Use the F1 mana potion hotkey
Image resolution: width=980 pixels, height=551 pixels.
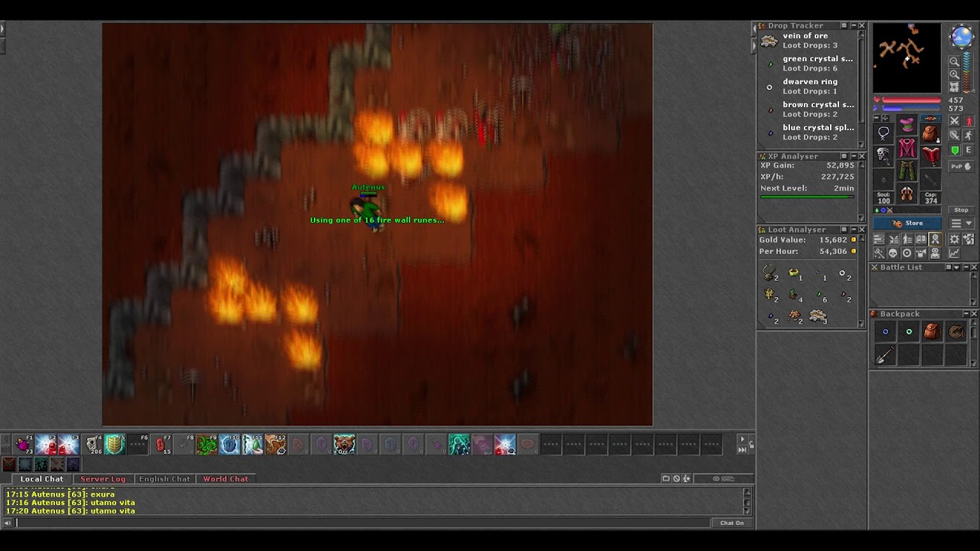(x=23, y=444)
